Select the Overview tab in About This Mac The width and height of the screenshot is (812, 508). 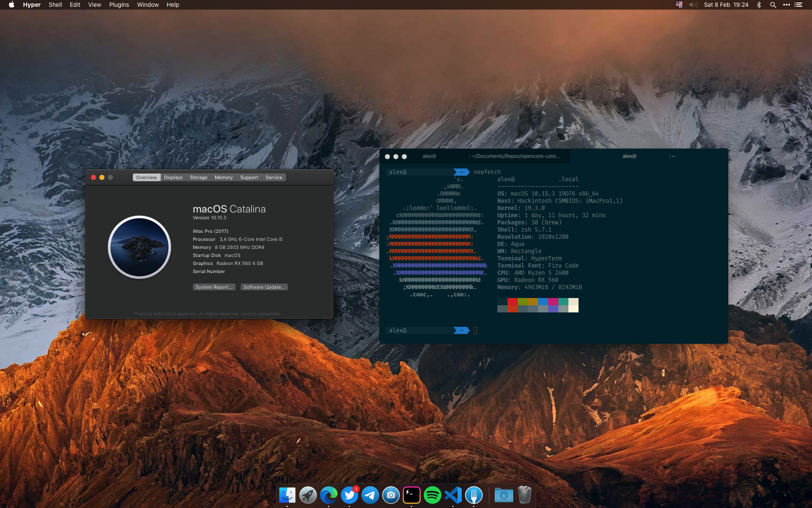tap(146, 177)
